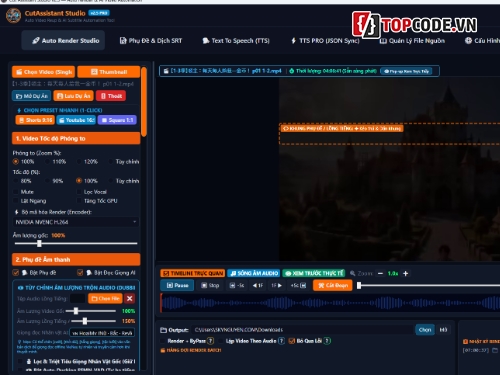Image resolution: width=500 pixels, height=375 pixels.
Task: Select 100% zoom radio button
Action: point(16,162)
